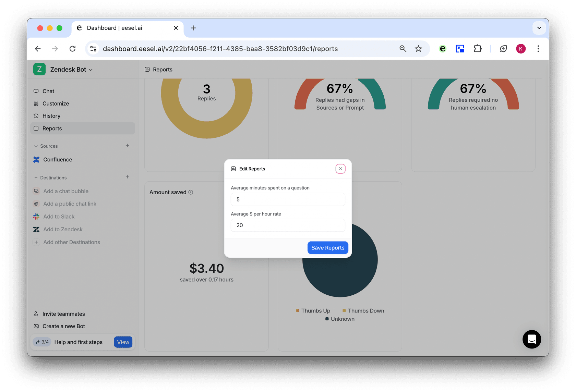Click the average minutes spent input field
The image size is (576, 392).
(x=288, y=199)
